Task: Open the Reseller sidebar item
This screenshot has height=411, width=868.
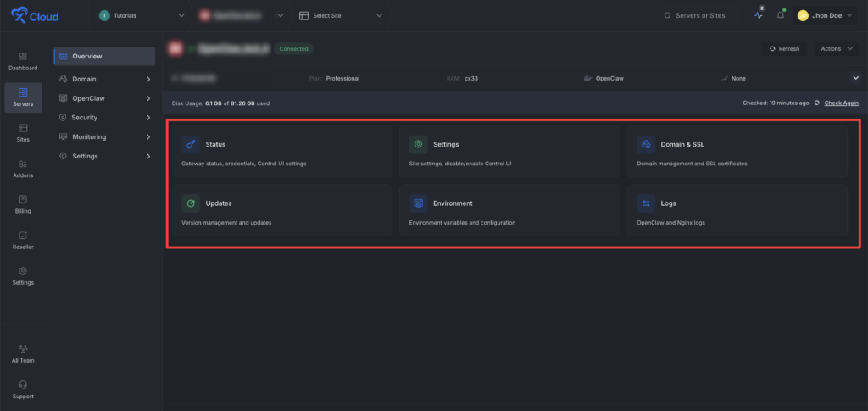Action: 23,240
